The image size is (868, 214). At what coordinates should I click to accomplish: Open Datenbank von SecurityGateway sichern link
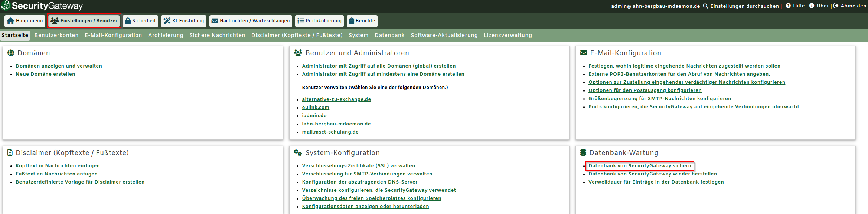pos(639,166)
